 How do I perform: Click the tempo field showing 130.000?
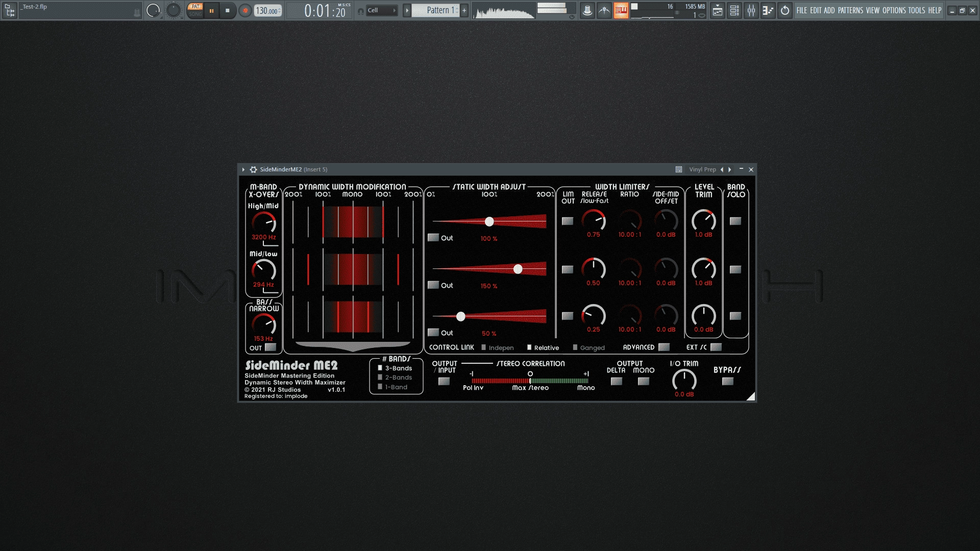pos(268,11)
